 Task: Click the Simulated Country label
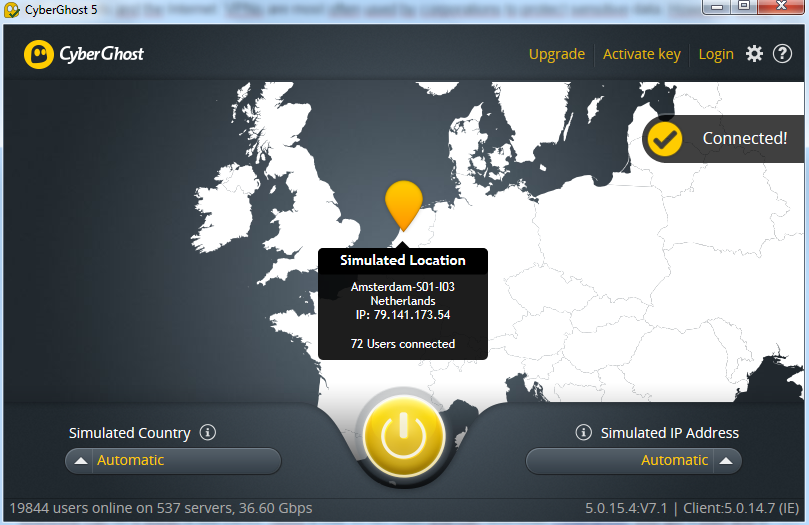pyautogui.click(x=130, y=433)
